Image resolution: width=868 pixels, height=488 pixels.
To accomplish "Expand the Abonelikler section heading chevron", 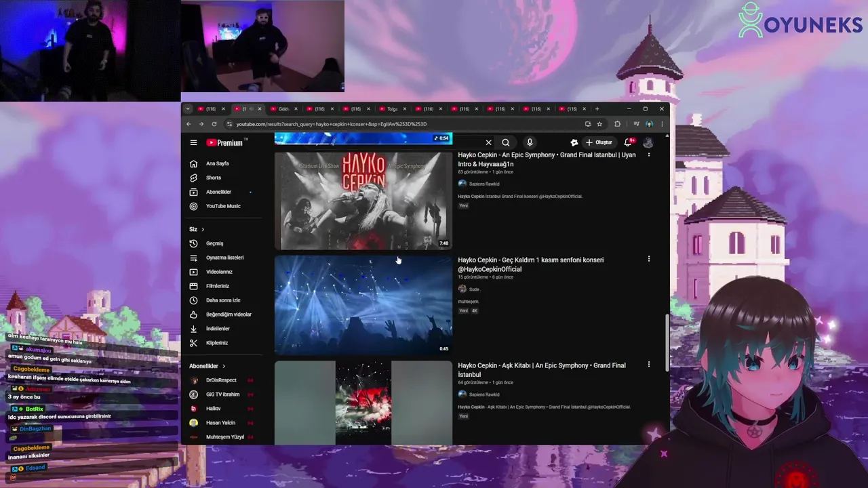I will [x=224, y=366].
